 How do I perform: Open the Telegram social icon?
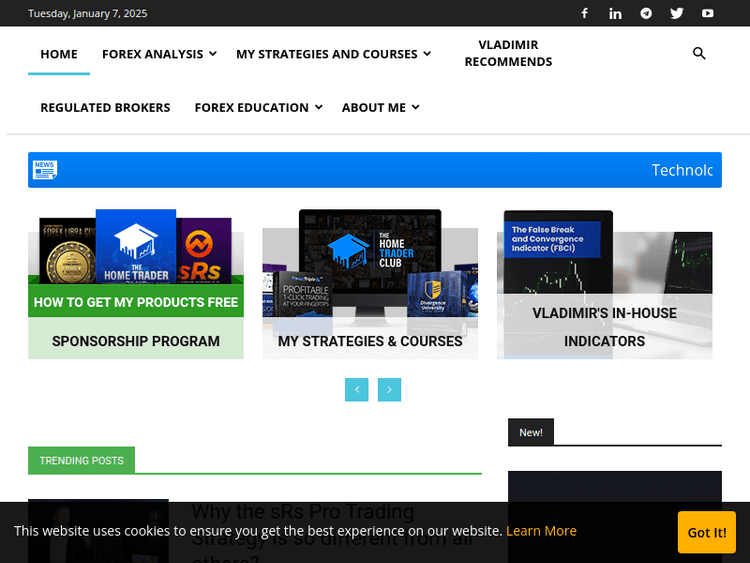click(646, 13)
